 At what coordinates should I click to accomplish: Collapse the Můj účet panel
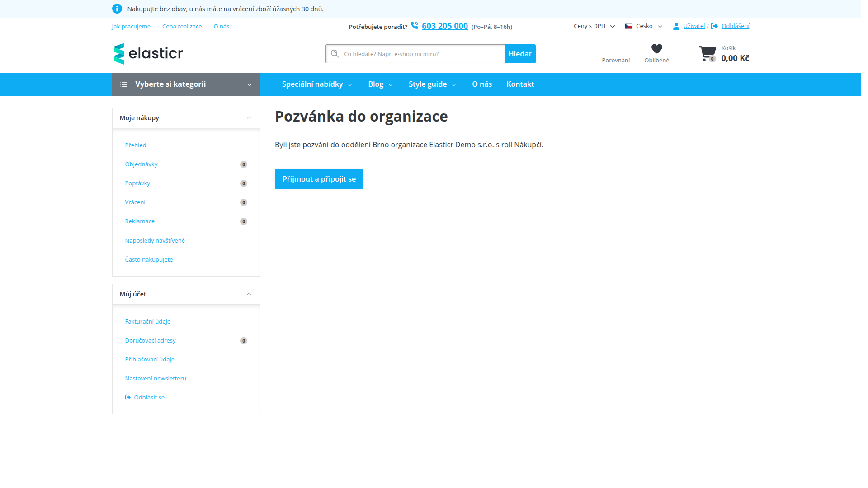click(249, 294)
